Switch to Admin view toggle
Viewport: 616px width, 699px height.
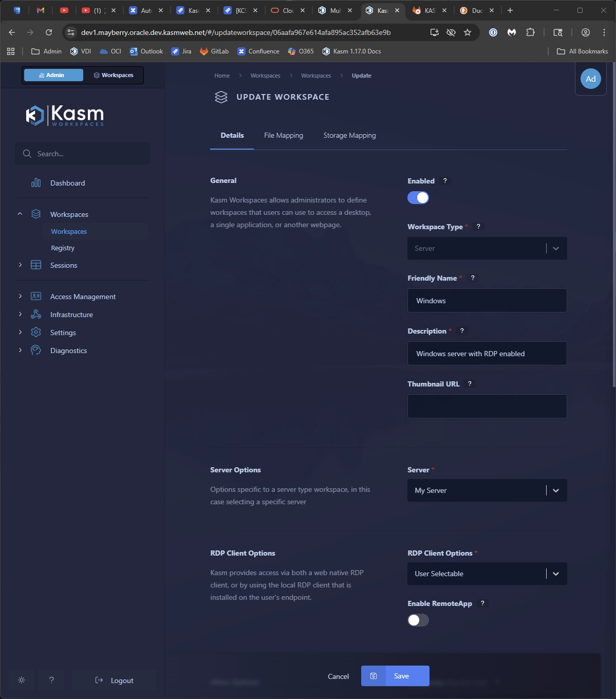(x=53, y=75)
